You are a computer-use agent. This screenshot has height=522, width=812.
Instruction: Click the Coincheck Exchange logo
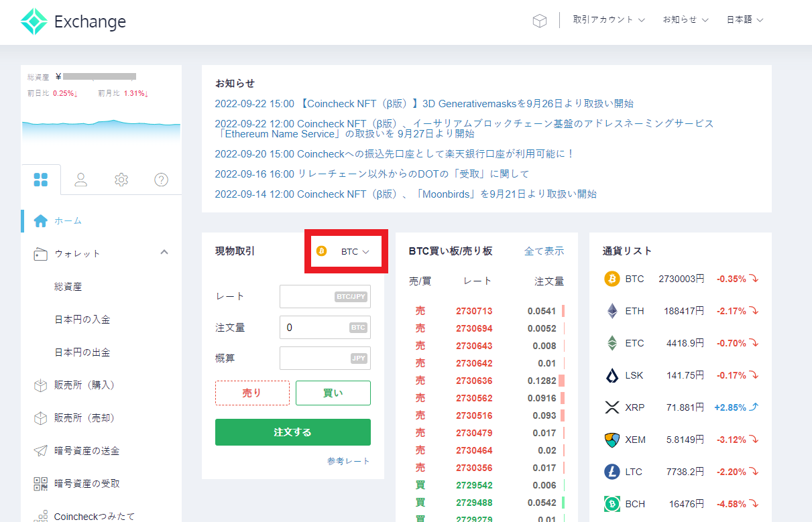(x=73, y=21)
